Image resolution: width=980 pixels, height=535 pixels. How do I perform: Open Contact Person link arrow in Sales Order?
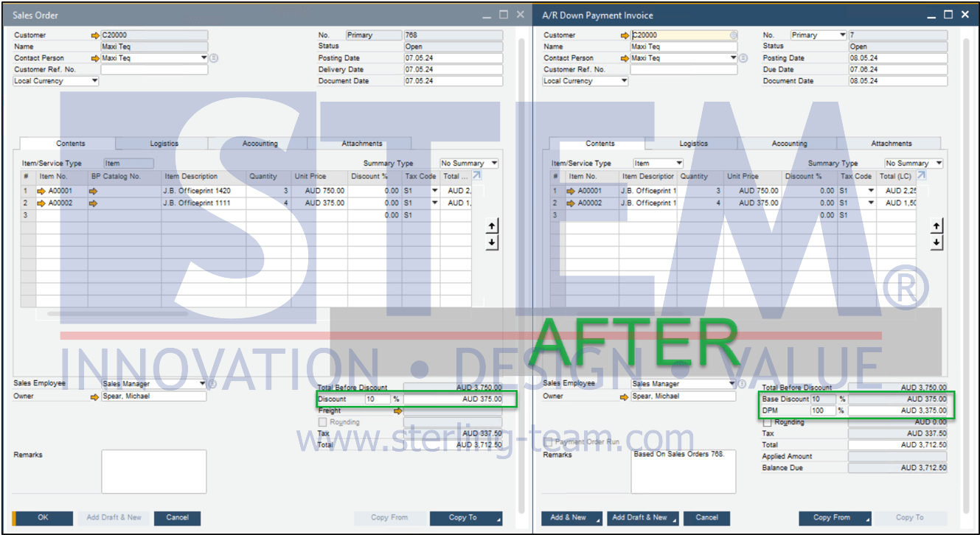point(94,58)
